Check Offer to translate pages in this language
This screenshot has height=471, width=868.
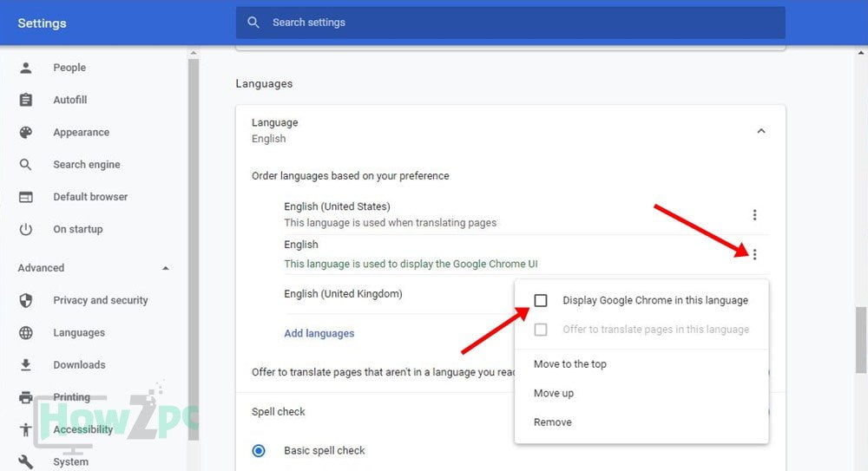[540, 330]
